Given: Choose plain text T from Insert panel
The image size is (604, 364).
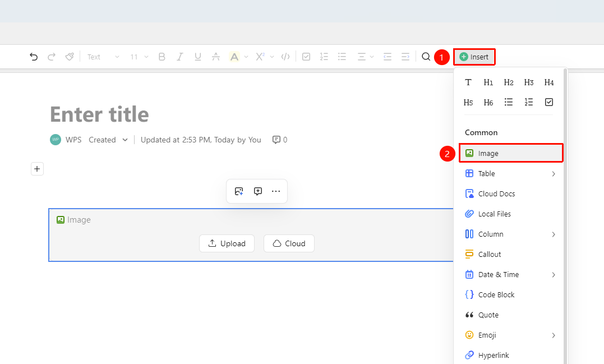Looking at the screenshot, I should tap(468, 82).
